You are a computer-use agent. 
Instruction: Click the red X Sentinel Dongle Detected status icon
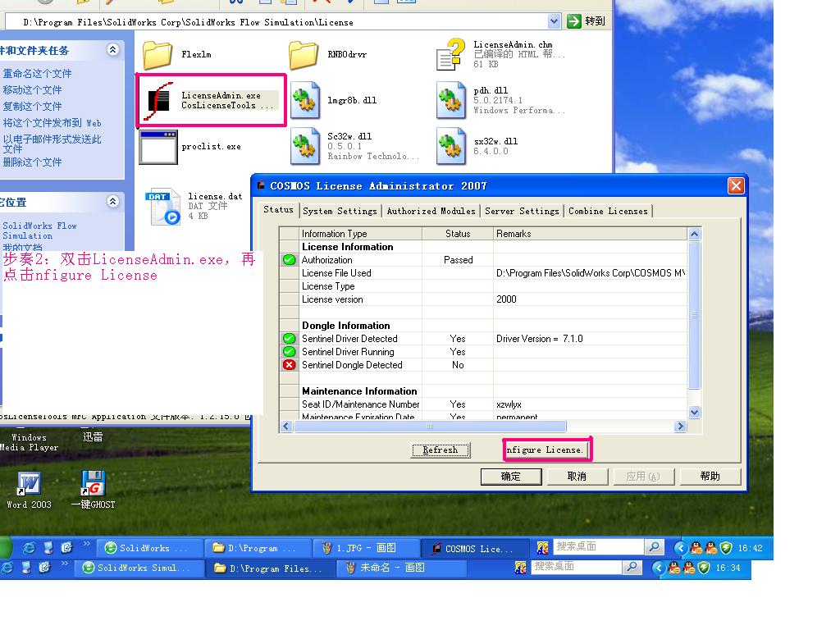pyautogui.click(x=290, y=365)
